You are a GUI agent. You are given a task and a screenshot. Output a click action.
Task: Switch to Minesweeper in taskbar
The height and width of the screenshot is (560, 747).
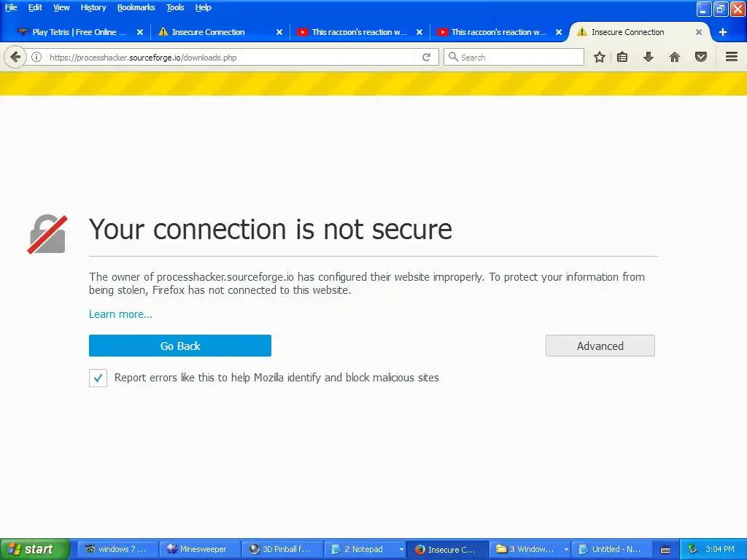198,549
